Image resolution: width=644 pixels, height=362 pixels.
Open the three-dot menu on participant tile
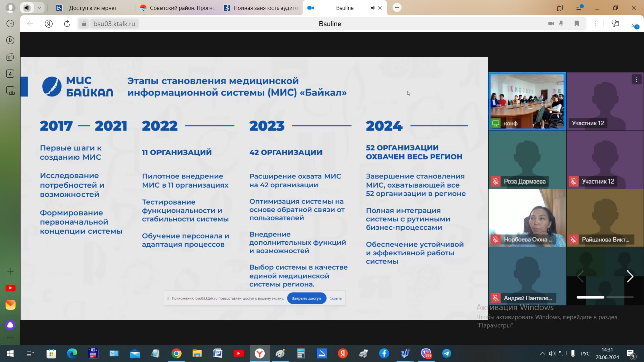[636, 80]
